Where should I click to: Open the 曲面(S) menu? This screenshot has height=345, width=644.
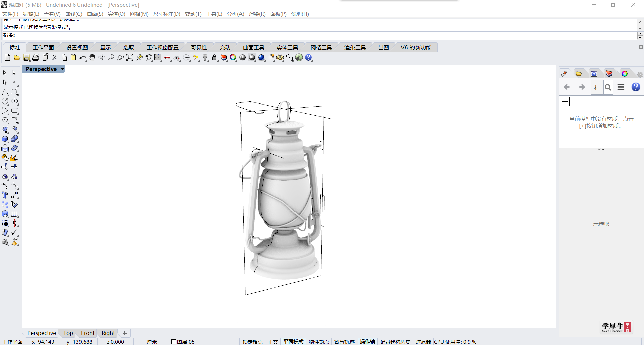coord(95,14)
